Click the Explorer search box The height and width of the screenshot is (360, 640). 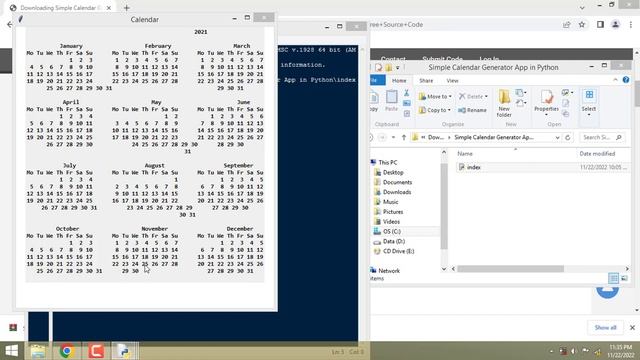[602, 138]
